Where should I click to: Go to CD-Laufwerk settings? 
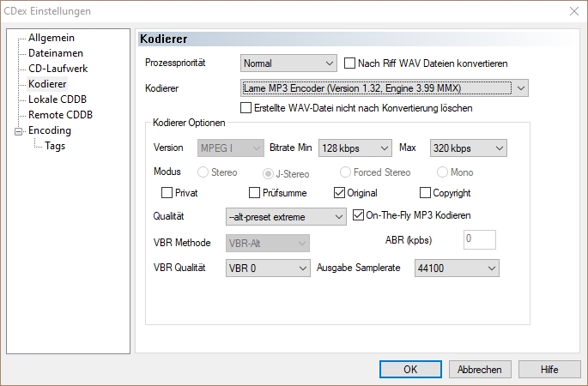click(58, 69)
